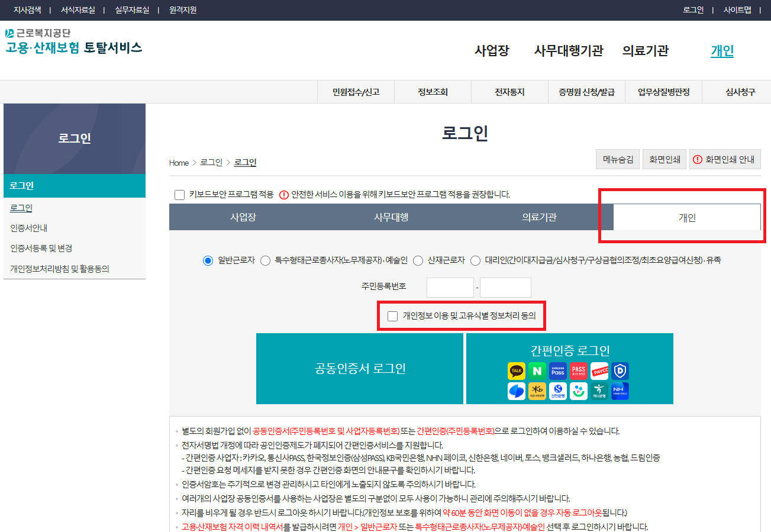Check the personal information processing consent box
The height and width of the screenshot is (532, 771).
[x=392, y=316]
